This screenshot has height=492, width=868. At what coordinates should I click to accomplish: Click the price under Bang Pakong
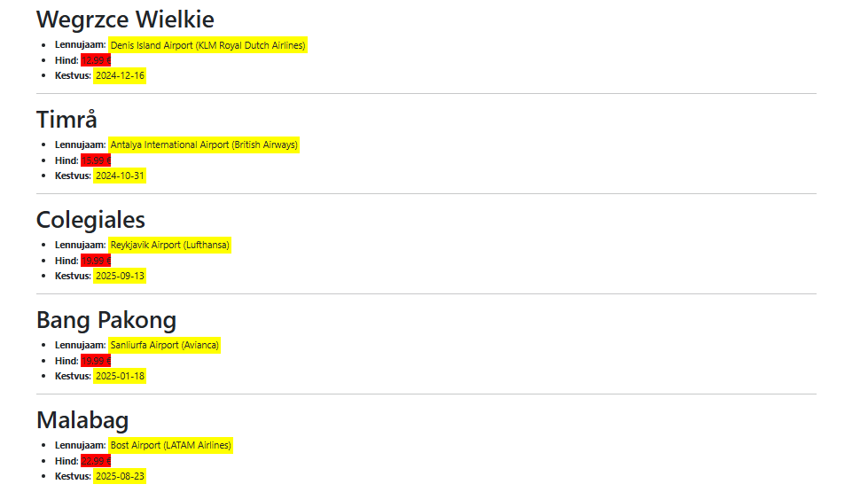point(96,361)
